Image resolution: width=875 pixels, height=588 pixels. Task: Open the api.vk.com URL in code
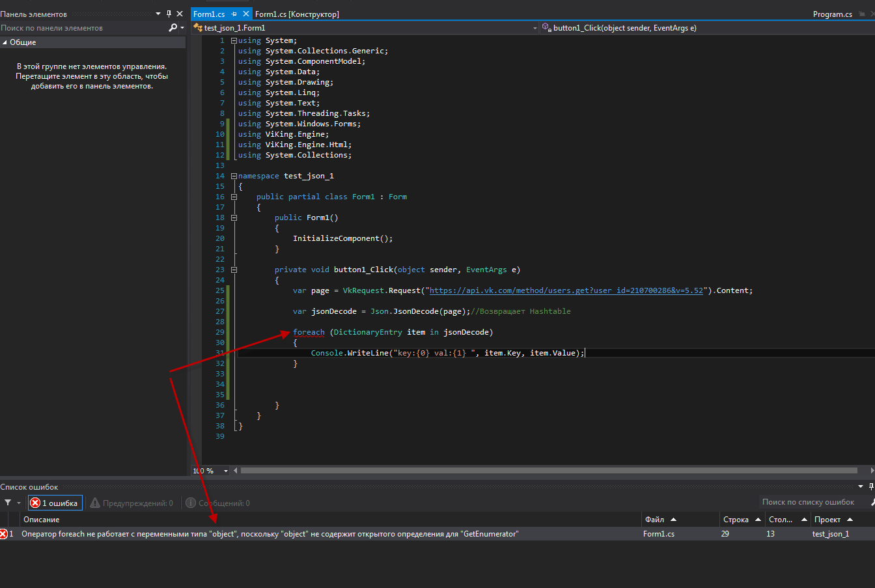566,290
